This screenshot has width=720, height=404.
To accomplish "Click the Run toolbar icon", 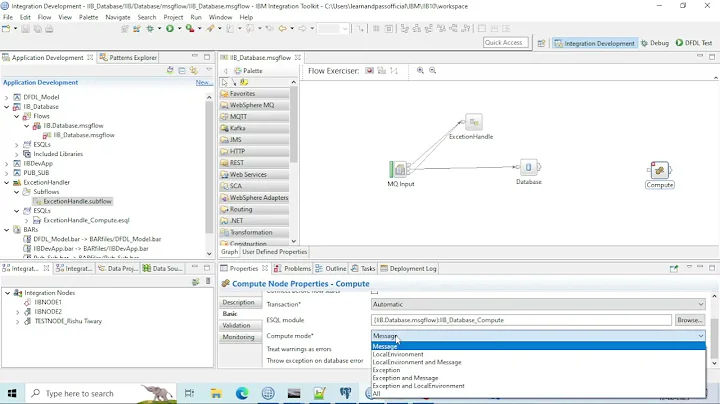I will click(x=170, y=28).
